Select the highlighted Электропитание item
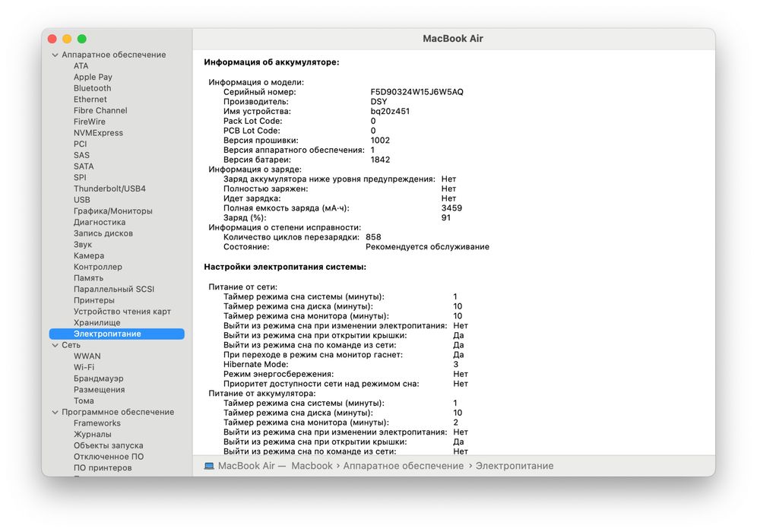The height and width of the screenshot is (532, 757). click(x=117, y=334)
